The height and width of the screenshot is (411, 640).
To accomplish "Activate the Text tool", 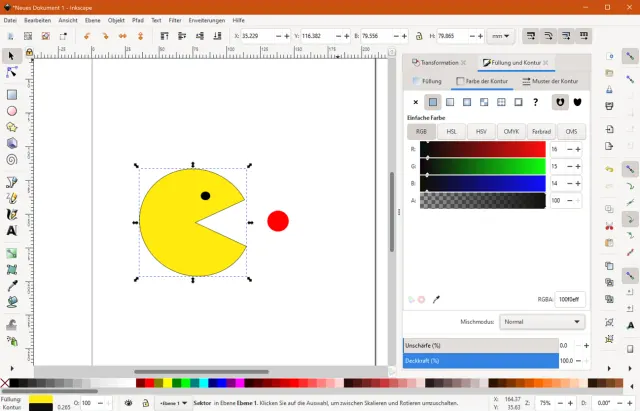I will point(12,230).
